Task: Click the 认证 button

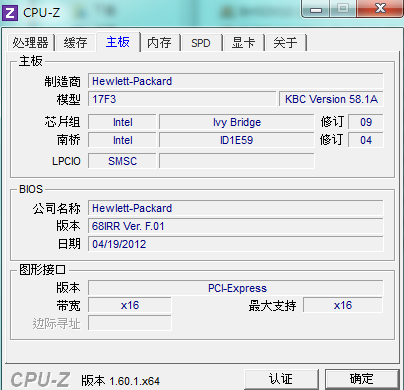Action: [x=281, y=379]
